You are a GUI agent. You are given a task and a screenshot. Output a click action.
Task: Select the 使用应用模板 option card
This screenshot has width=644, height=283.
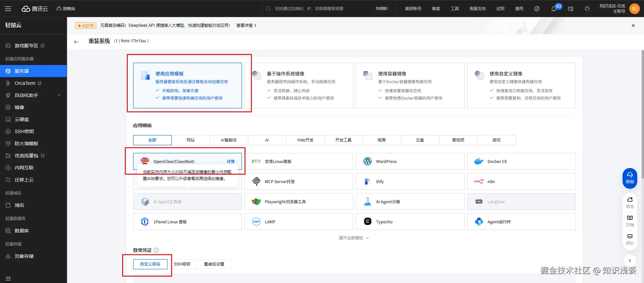[x=187, y=86]
